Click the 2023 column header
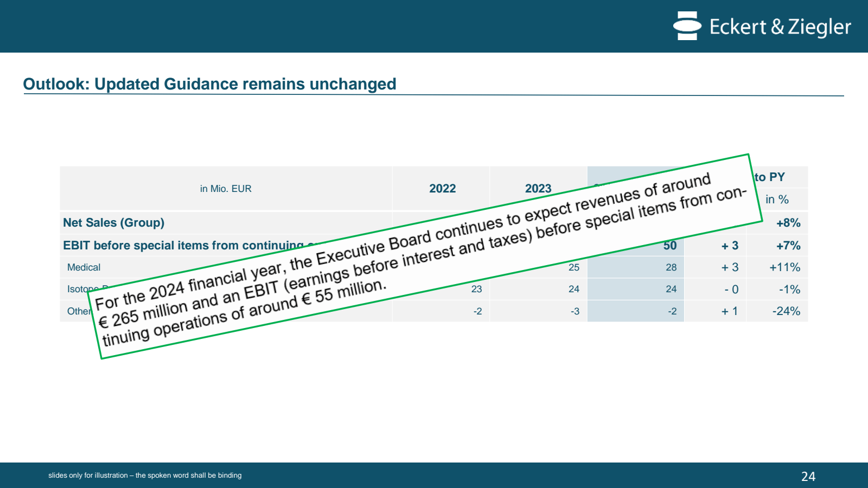868x488 pixels. pos(538,189)
